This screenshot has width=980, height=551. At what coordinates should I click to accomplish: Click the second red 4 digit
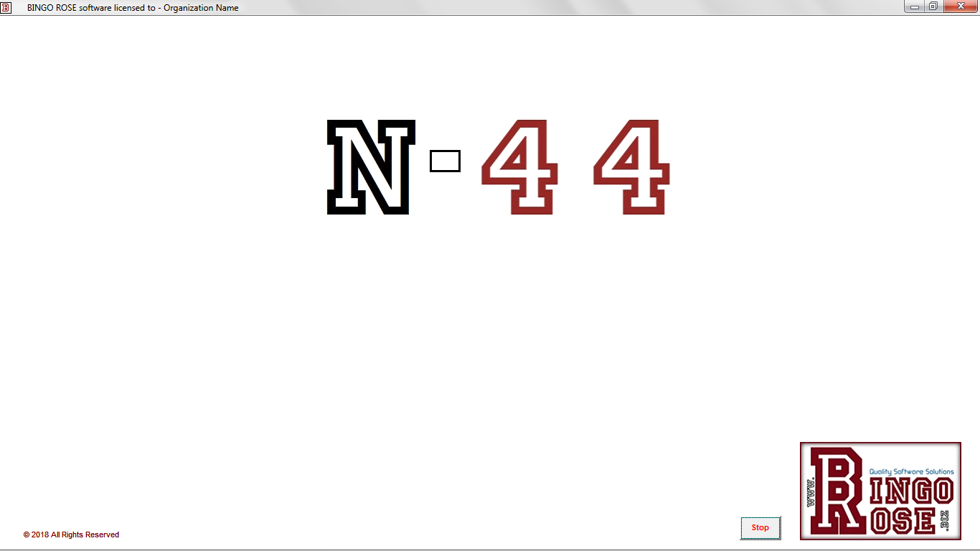tap(632, 167)
